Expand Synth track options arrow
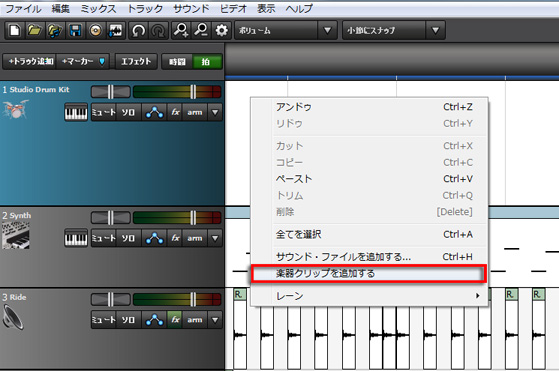Screen dimensions: 559x371 tap(215, 238)
